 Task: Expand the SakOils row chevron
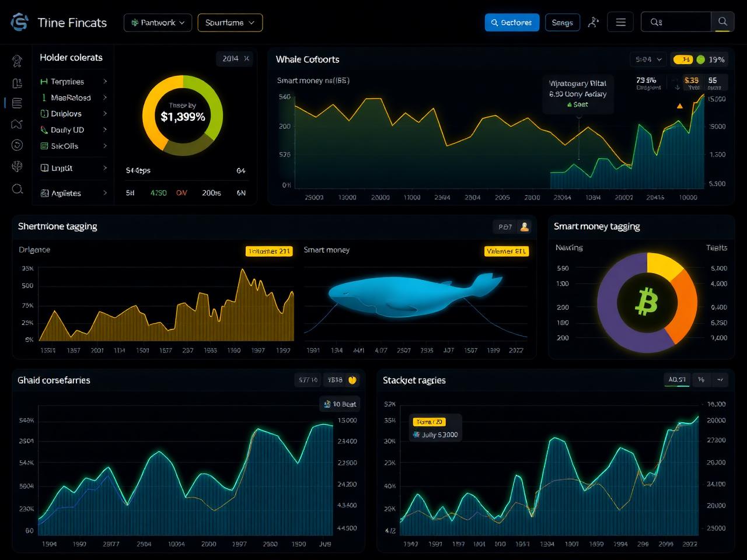coord(105,146)
